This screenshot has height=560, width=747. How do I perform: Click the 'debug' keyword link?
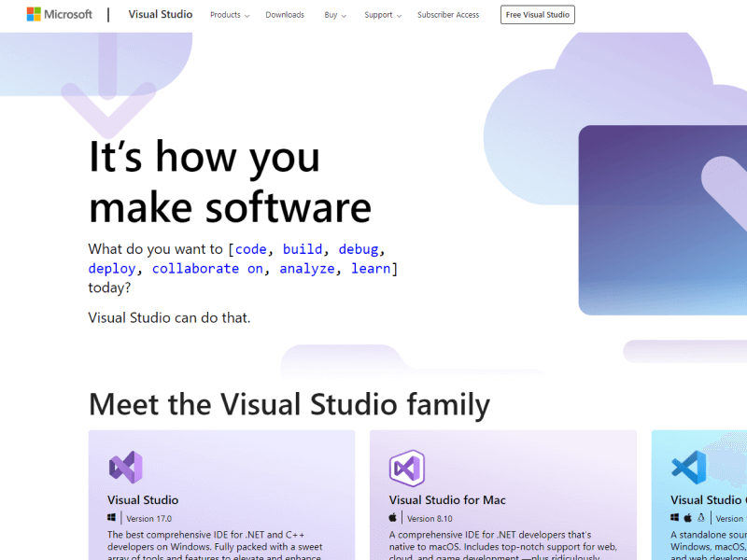pyautogui.click(x=359, y=249)
